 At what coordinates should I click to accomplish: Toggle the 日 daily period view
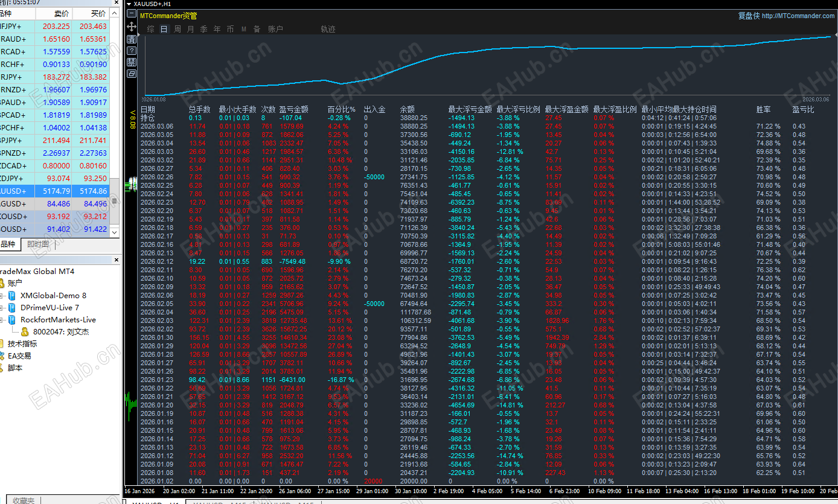coord(164,29)
